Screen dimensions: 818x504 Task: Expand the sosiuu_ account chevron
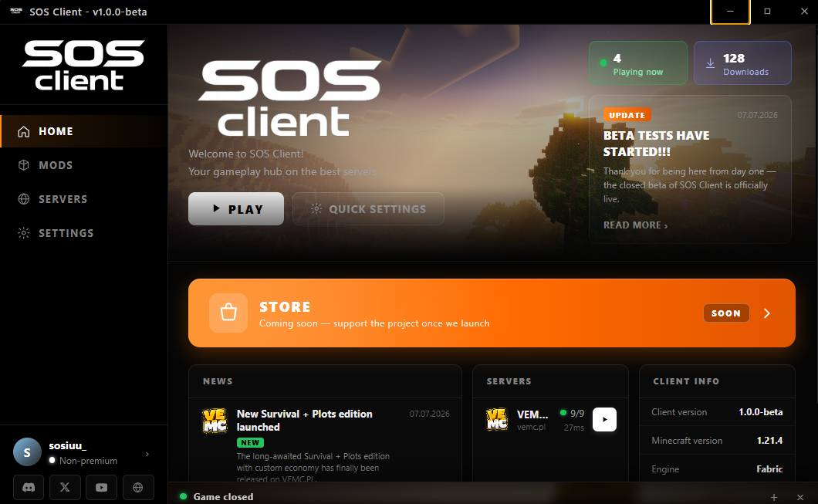click(x=147, y=454)
